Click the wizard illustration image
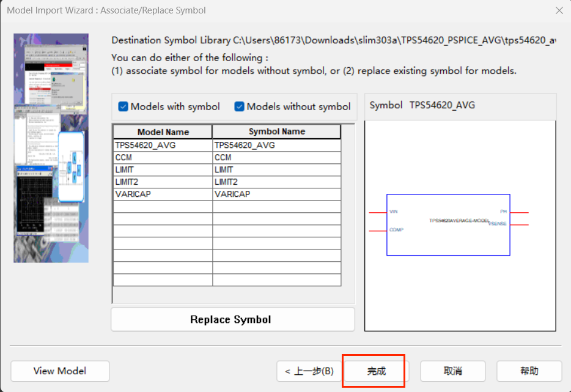 51,148
